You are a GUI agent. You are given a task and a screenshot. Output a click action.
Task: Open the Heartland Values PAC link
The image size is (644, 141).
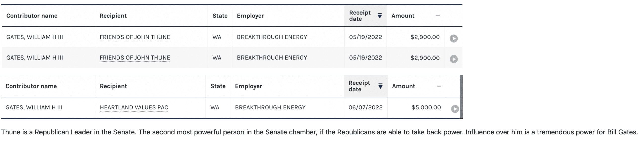134,108
